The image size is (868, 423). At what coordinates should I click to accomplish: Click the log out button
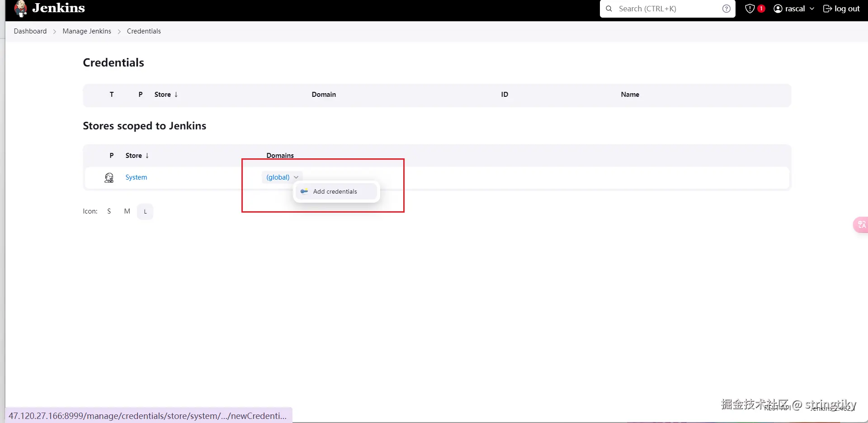[841, 9]
